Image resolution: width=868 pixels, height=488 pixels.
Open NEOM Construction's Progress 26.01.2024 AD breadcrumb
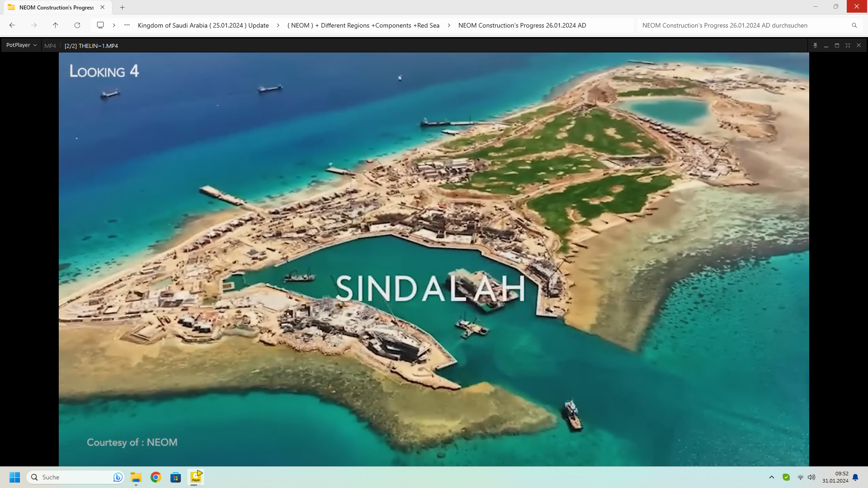(522, 25)
